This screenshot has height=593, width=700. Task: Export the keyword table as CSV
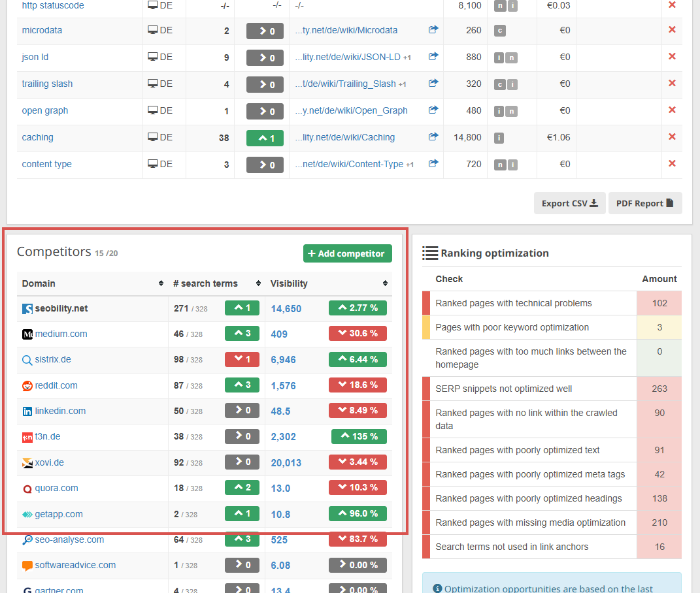click(570, 203)
